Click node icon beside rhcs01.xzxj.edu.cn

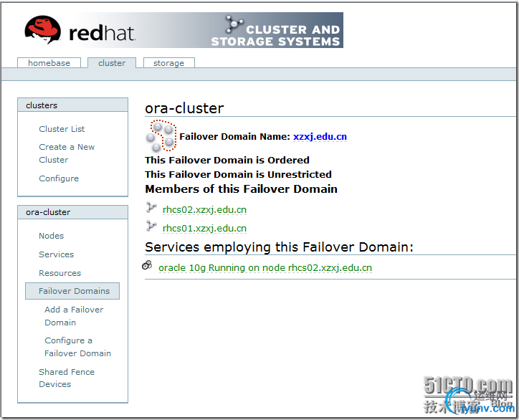(x=151, y=226)
